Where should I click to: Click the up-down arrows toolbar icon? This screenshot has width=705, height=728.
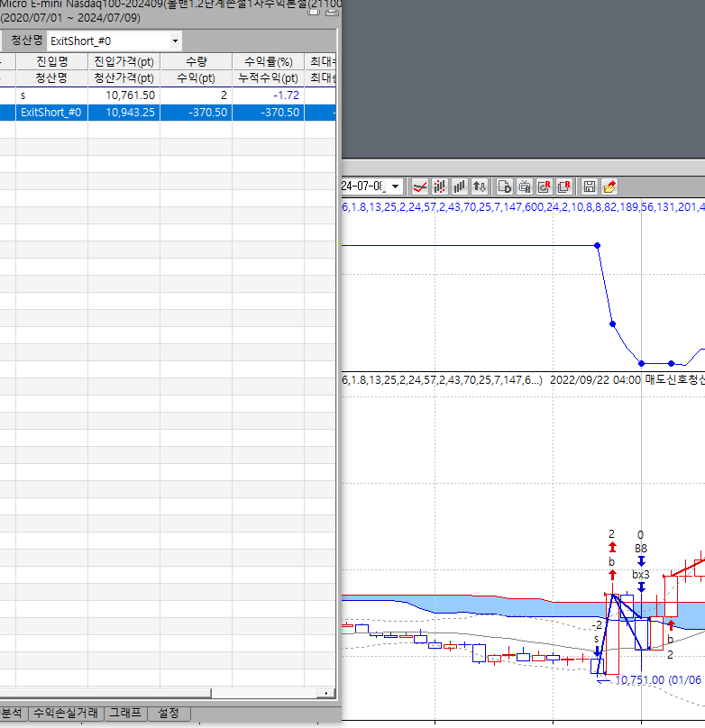(x=480, y=187)
